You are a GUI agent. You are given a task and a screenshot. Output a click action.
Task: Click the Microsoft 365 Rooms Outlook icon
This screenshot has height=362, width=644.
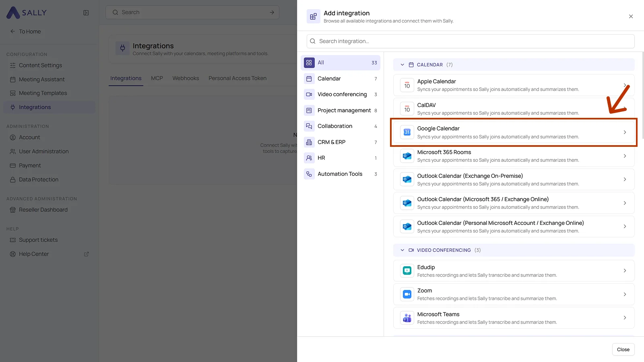tap(407, 156)
